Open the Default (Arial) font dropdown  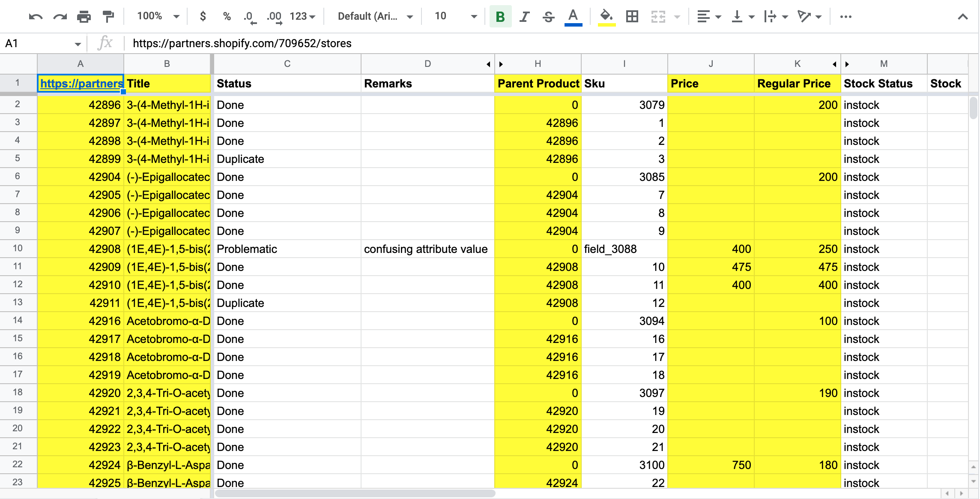(375, 17)
